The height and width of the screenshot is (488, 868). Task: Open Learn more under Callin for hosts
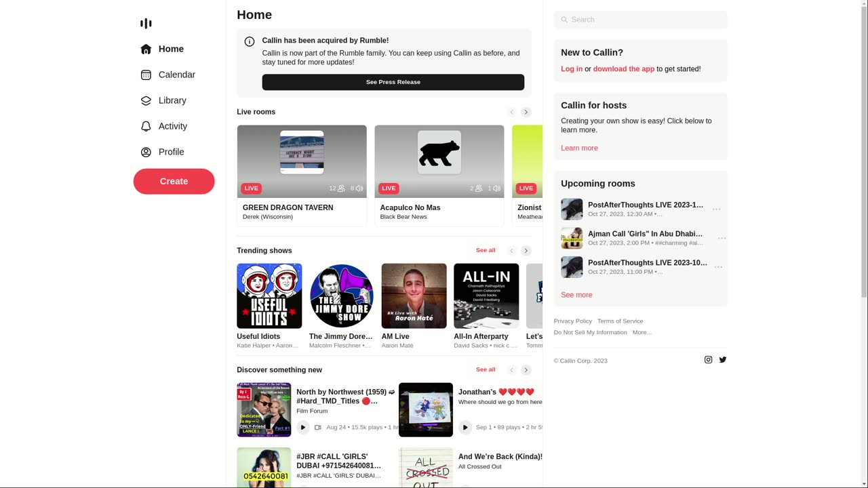579,148
